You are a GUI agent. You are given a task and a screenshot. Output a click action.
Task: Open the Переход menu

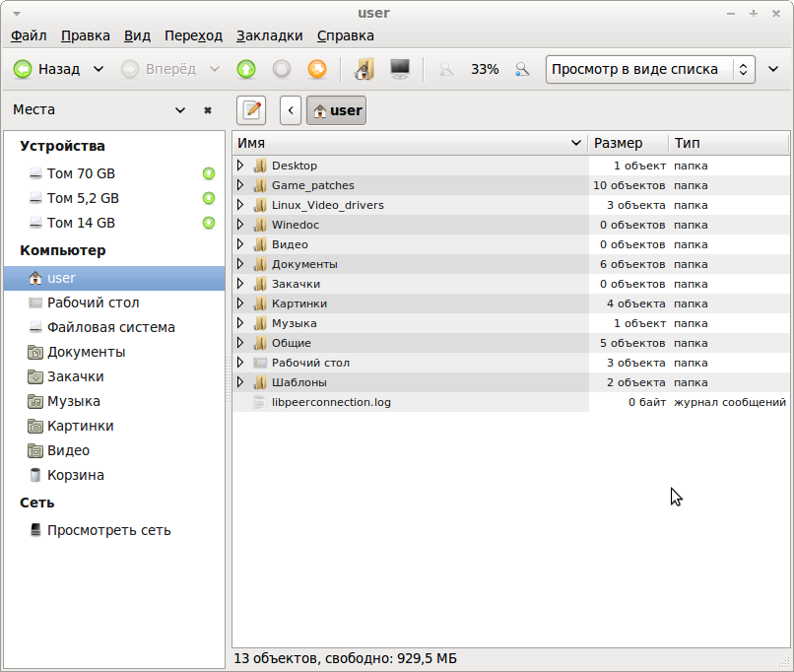(193, 35)
